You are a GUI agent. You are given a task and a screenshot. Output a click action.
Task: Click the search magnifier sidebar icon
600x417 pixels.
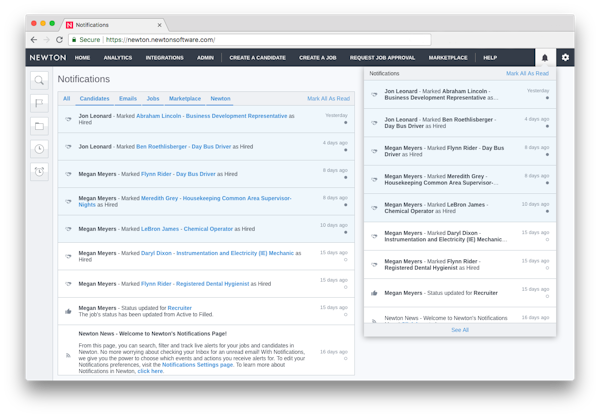click(39, 81)
